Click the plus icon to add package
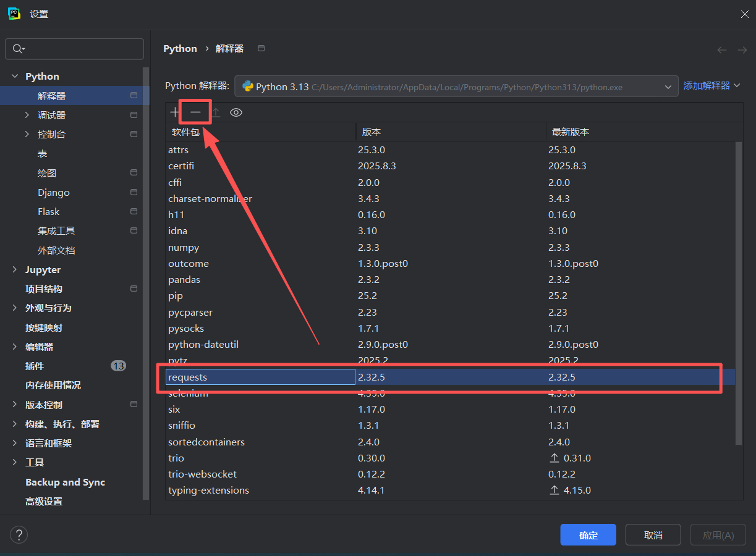Screen dimensions: 756x556 175,112
